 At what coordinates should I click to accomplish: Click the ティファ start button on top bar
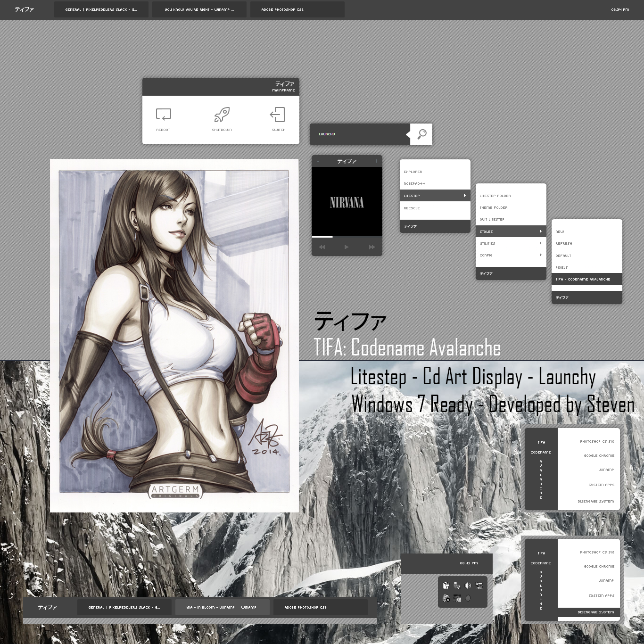pos(24,9)
